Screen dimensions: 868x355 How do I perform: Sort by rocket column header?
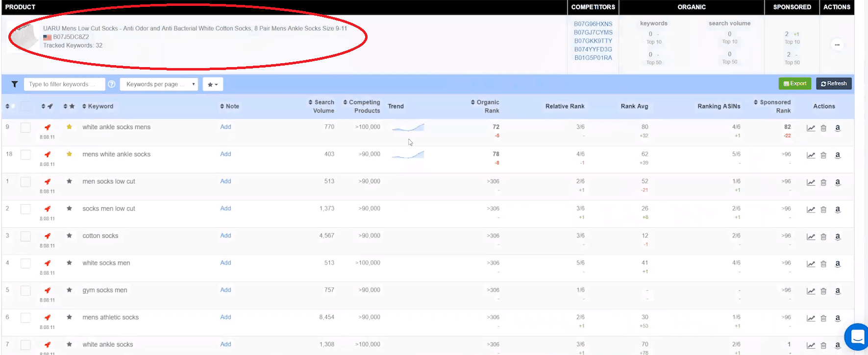(x=47, y=106)
